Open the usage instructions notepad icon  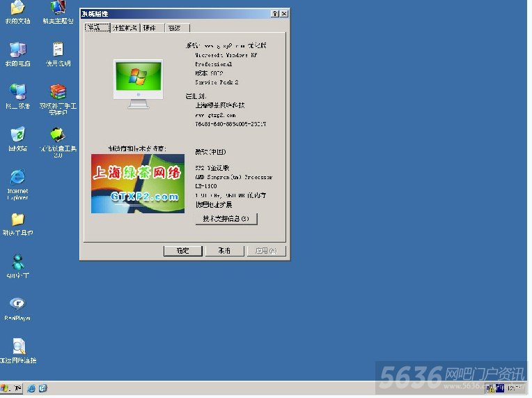(x=58, y=54)
